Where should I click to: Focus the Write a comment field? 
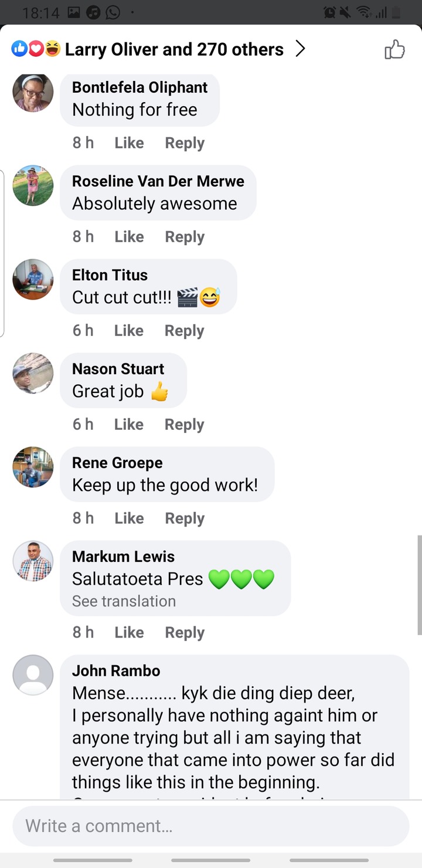tap(211, 826)
